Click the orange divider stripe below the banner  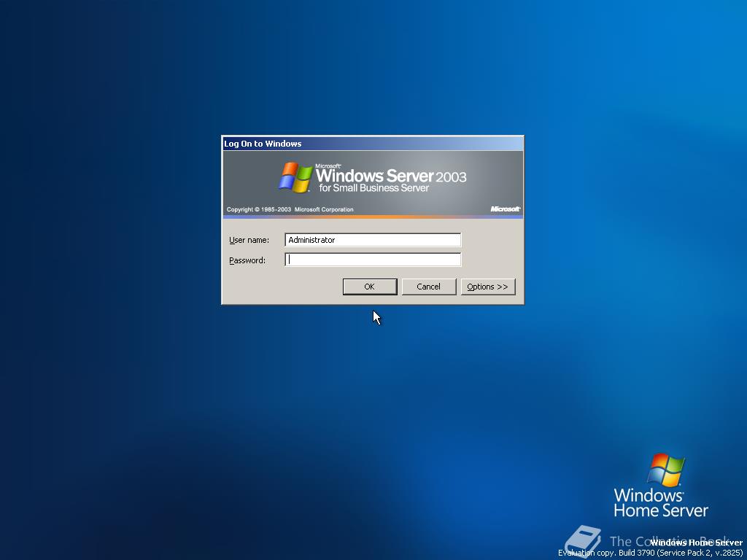pyautogui.click(x=373, y=215)
